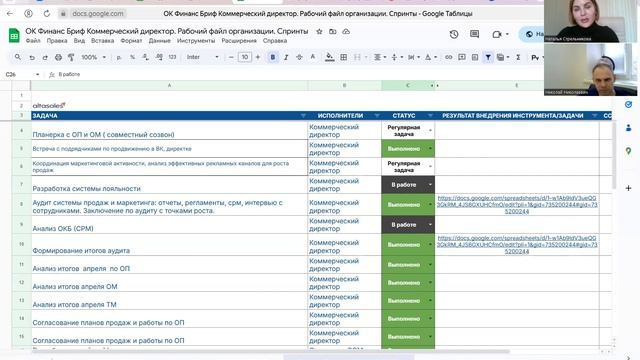The image size is (640, 360).
Task: Redo the last action
Action: tap(45, 58)
